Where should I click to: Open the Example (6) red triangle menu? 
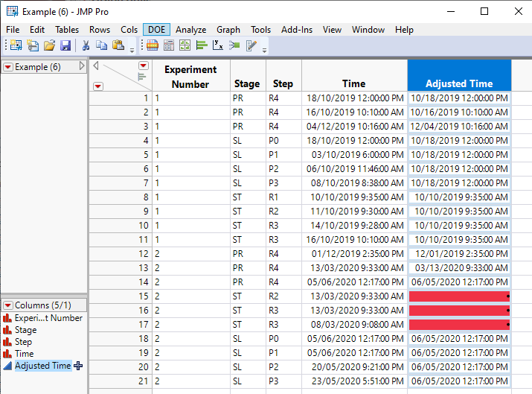coord(8,67)
